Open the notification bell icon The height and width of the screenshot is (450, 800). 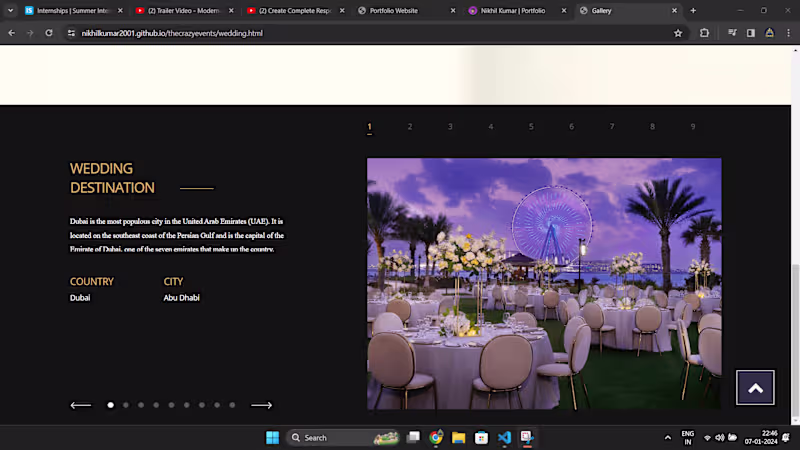(x=786, y=438)
